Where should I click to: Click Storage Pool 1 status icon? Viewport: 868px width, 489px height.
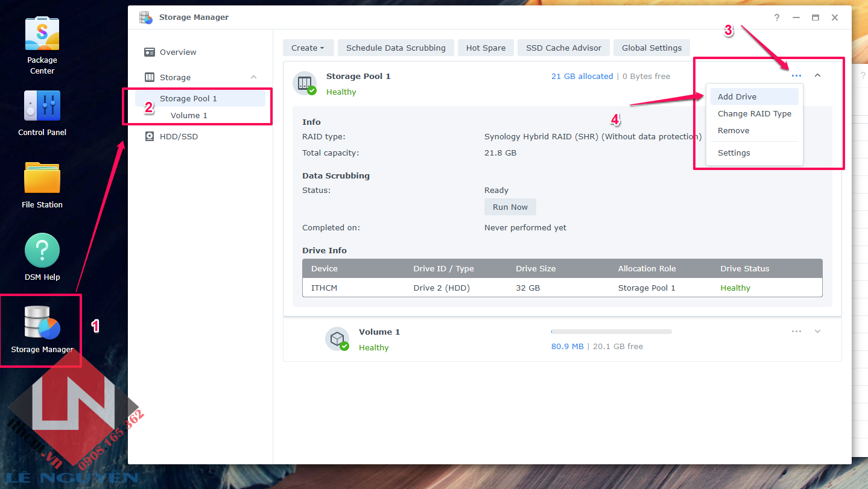click(x=305, y=83)
